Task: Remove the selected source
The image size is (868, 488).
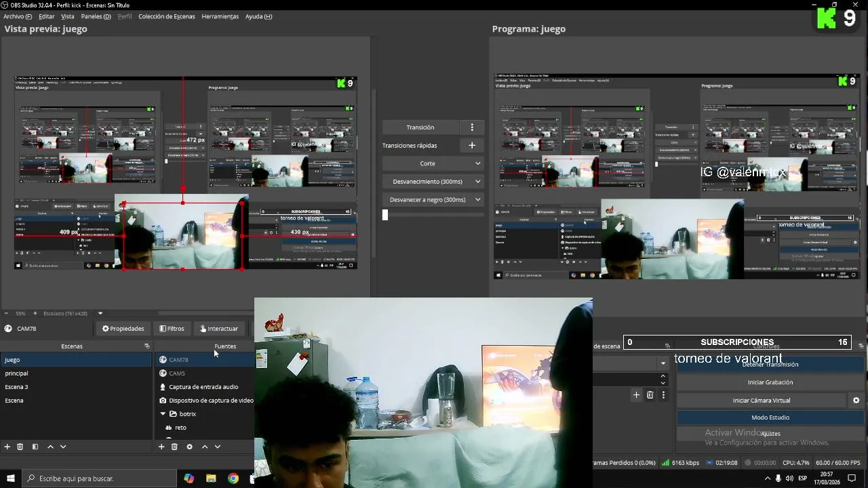Action: click(x=174, y=447)
